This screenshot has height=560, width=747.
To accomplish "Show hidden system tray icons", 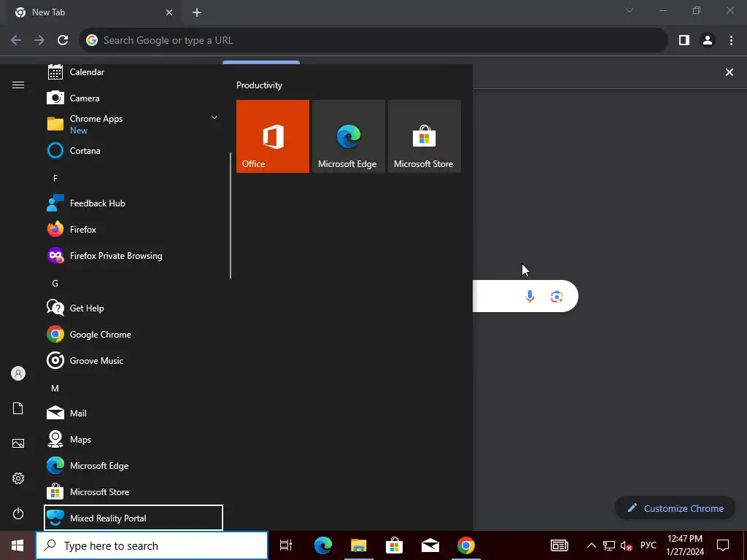I will (x=591, y=545).
